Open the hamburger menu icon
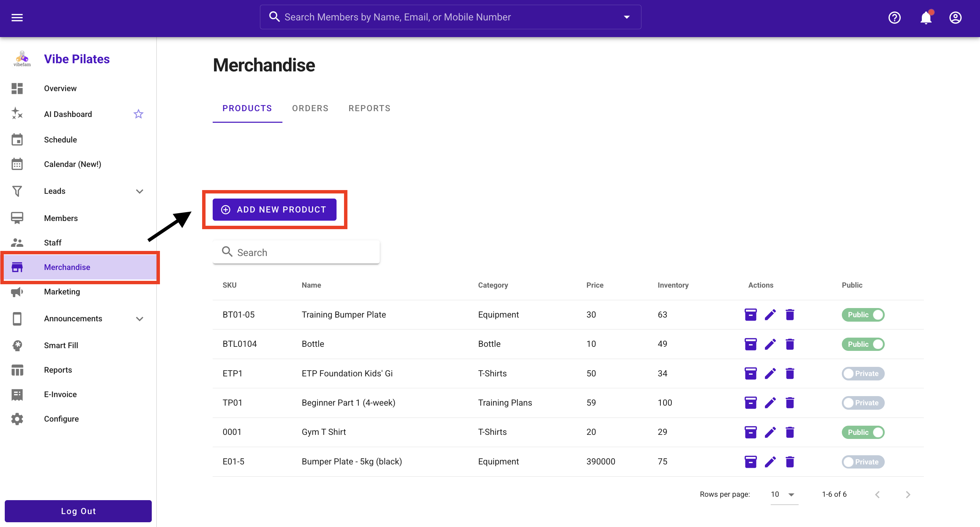Viewport: 980px width, 527px height. pos(17,17)
